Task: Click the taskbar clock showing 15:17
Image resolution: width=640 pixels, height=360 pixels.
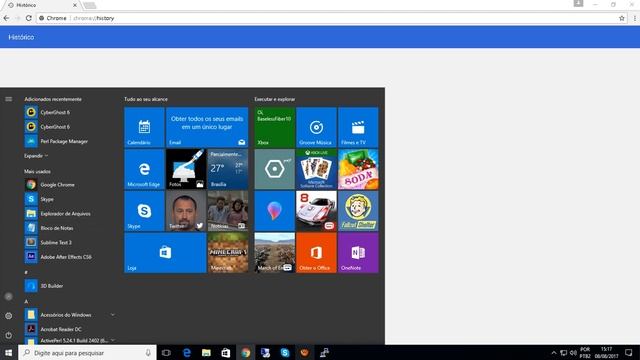Action: click(607, 353)
